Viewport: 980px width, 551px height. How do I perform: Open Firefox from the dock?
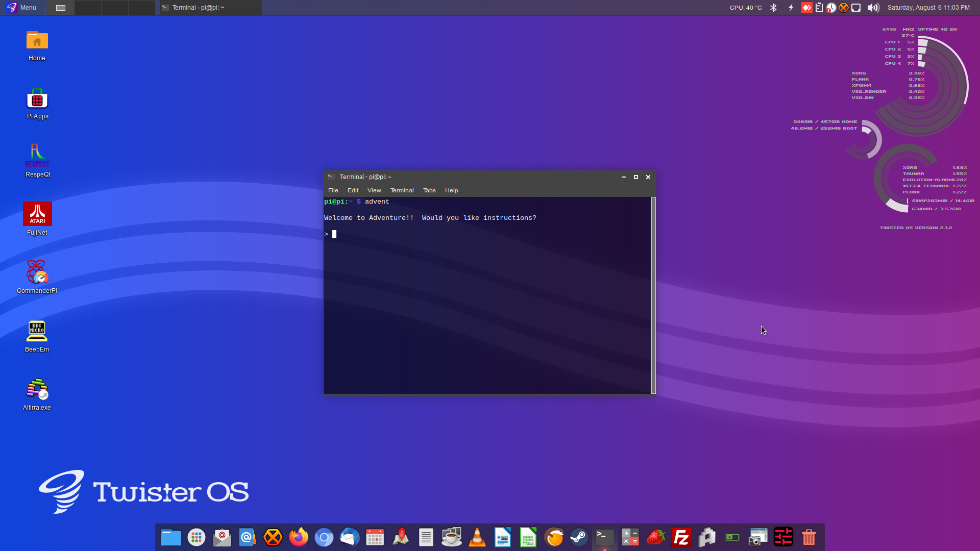[299, 537]
